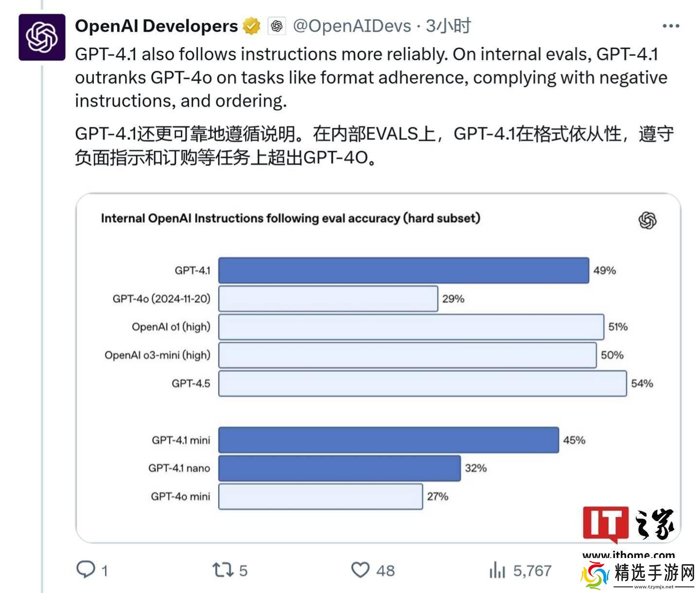Viewport: 700px width, 593px height.
Task: Click the @OpenAIDevs handle
Action: (x=352, y=26)
